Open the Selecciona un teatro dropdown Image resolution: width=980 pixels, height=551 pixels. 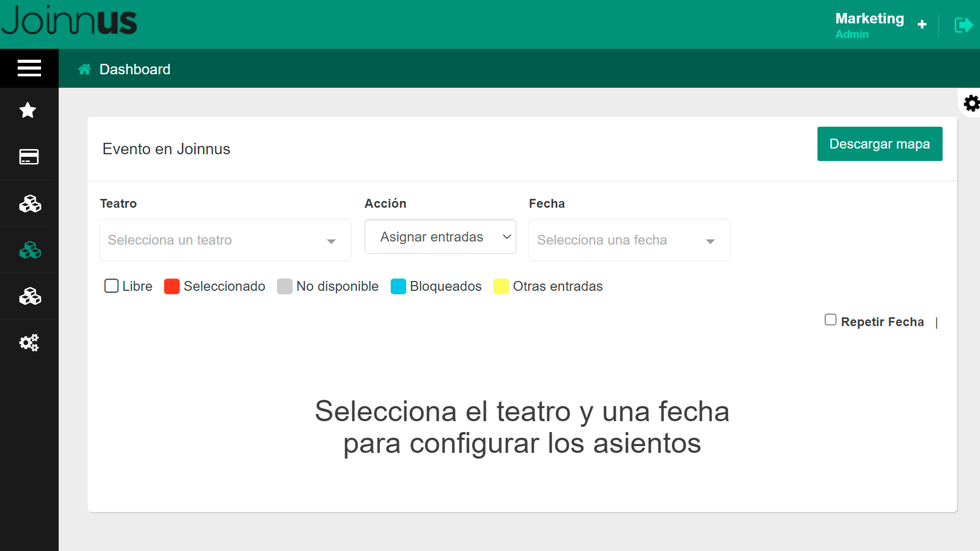225,240
